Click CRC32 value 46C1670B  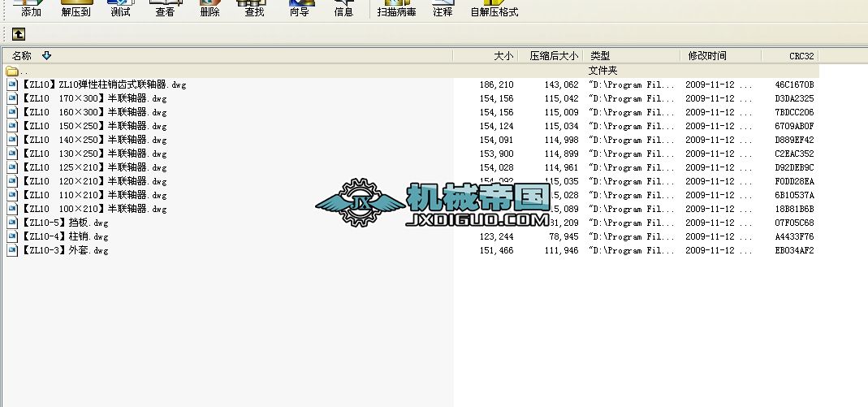click(x=794, y=84)
